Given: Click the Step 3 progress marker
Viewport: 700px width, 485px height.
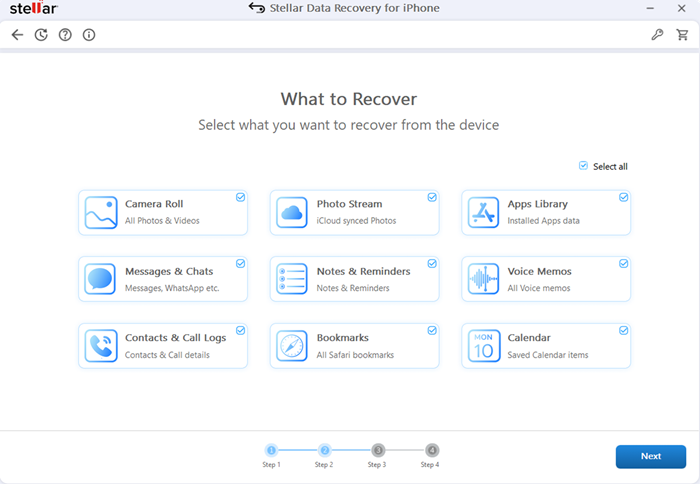Looking at the screenshot, I should point(378,451).
